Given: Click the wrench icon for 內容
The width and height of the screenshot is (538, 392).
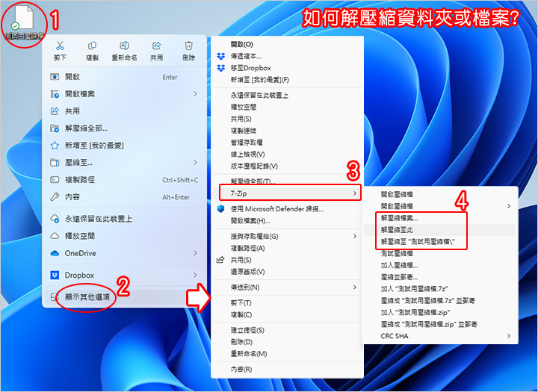Looking at the screenshot, I should tap(55, 197).
